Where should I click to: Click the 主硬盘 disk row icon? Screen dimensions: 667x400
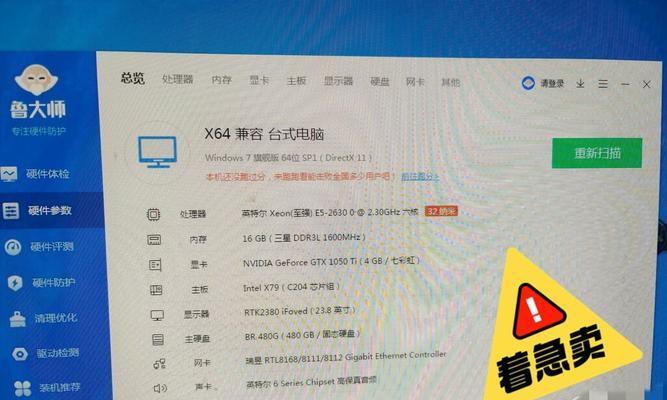(158, 340)
